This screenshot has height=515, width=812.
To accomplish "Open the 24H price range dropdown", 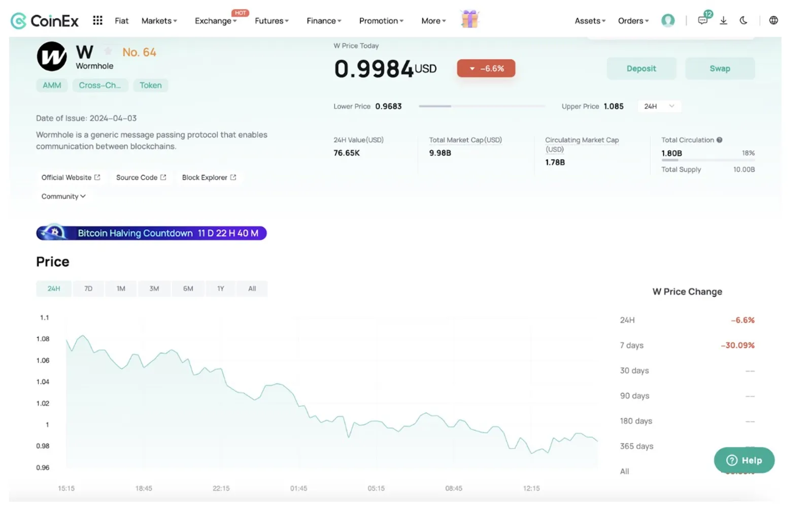I will (659, 106).
